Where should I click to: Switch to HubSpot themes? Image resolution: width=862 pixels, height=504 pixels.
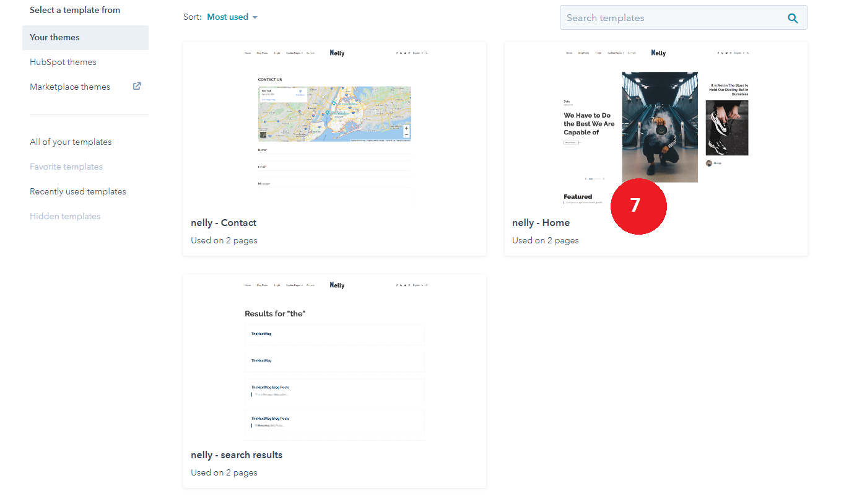click(63, 62)
